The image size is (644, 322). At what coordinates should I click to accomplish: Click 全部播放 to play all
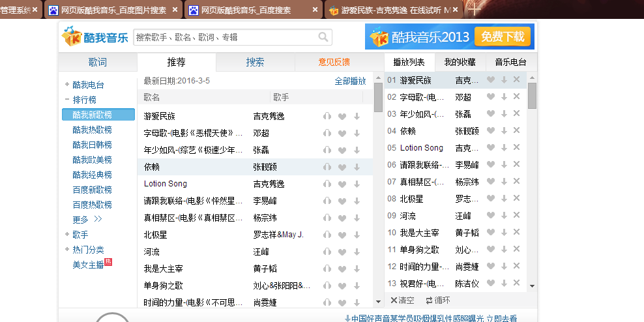(350, 81)
